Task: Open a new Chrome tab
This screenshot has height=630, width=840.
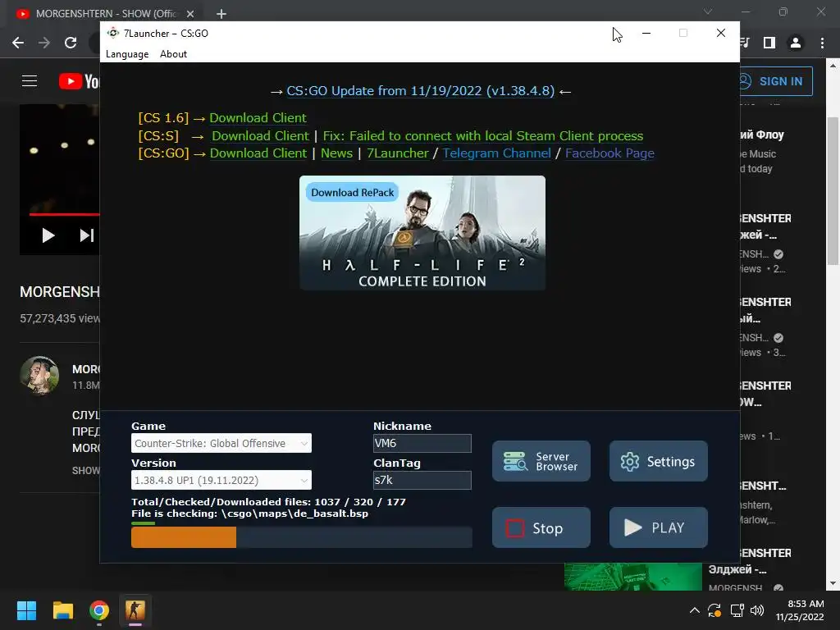Action: pyautogui.click(x=221, y=14)
